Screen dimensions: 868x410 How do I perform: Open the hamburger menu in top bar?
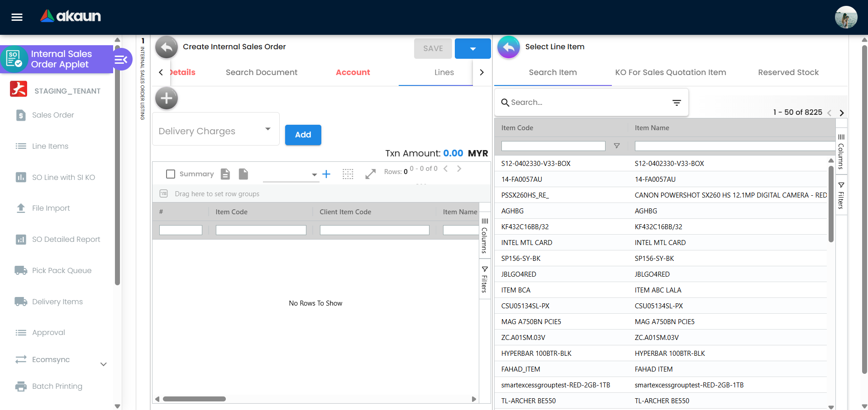click(x=17, y=17)
